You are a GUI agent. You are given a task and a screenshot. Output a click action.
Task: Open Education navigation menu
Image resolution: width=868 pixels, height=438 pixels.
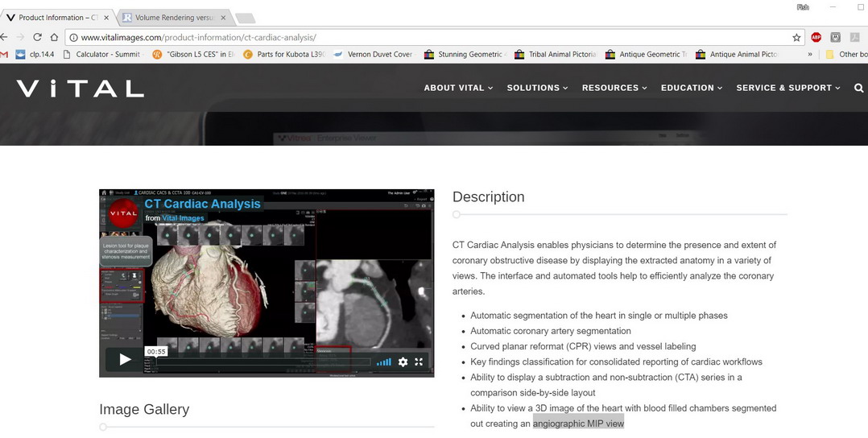(692, 88)
